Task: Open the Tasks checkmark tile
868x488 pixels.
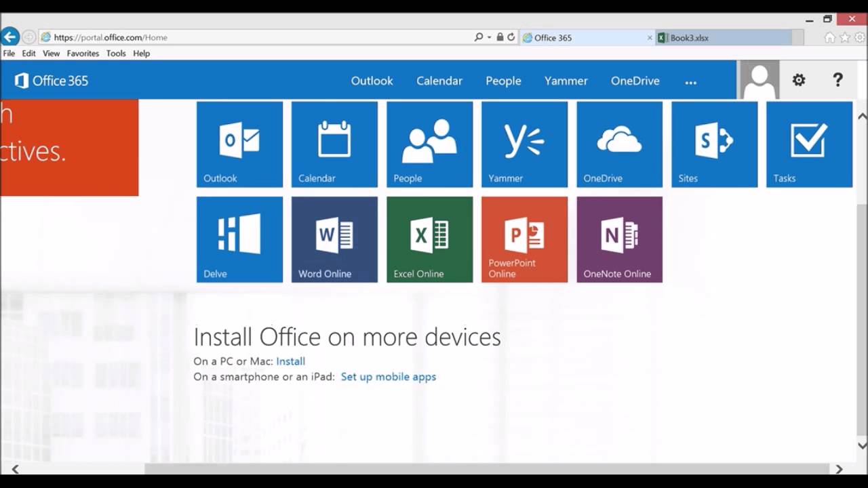Action: [x=809, y=144]
